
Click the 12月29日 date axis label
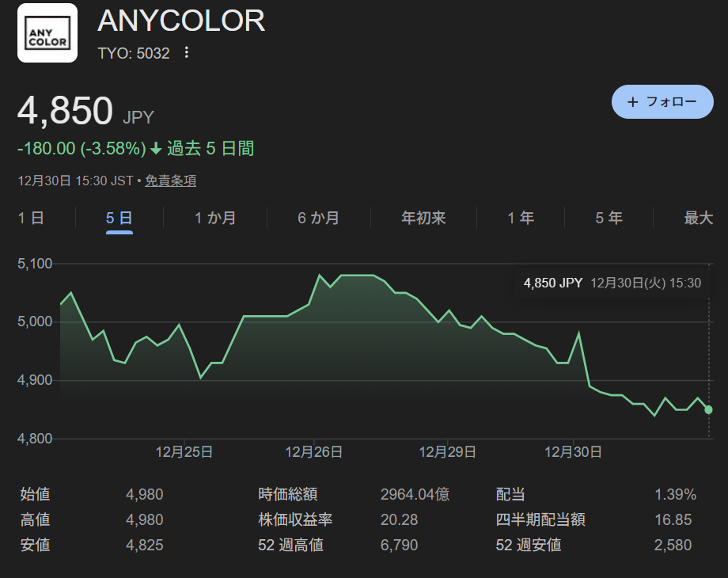pos(448,452)
